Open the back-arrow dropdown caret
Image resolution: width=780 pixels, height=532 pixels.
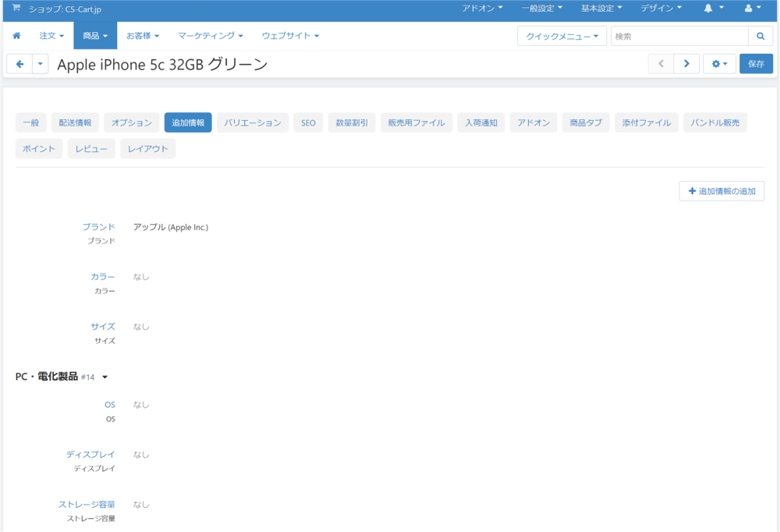(41, 64)
